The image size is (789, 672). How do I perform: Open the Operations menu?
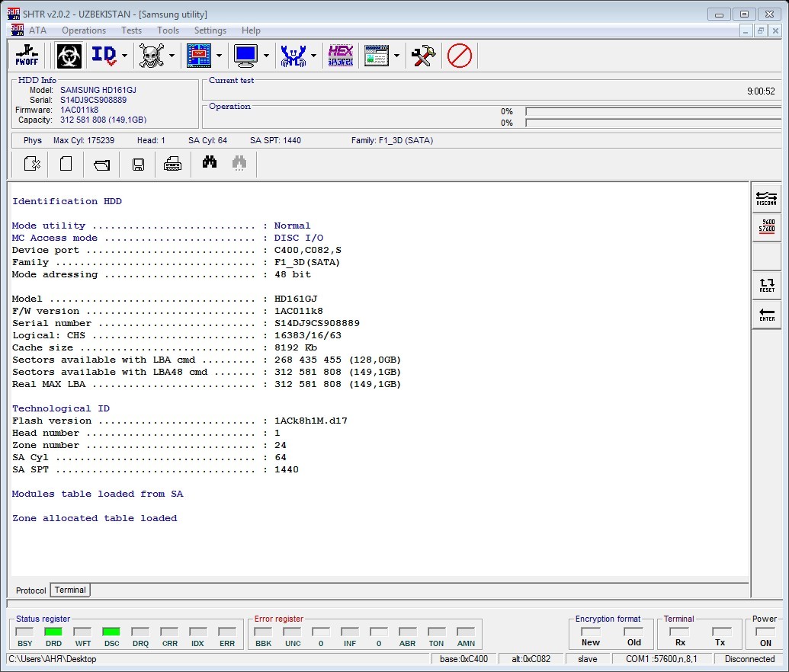(84, 30)
